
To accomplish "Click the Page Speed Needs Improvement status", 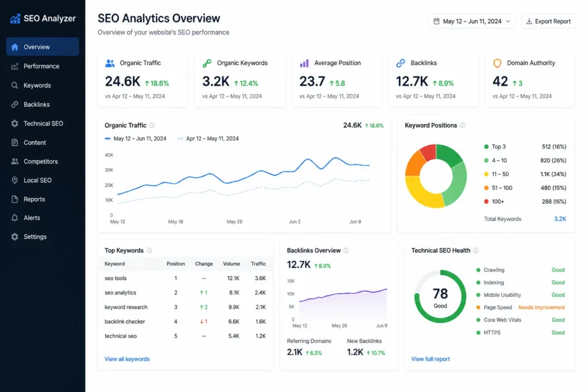I will pyautogui.click(x=541, y=307).
